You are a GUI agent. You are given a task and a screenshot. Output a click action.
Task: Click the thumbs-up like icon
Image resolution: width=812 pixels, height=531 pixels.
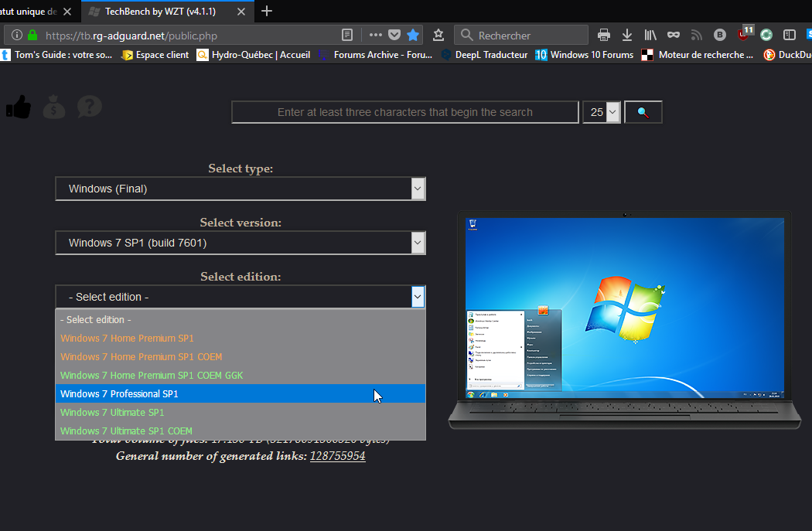[x=19, y=107]
